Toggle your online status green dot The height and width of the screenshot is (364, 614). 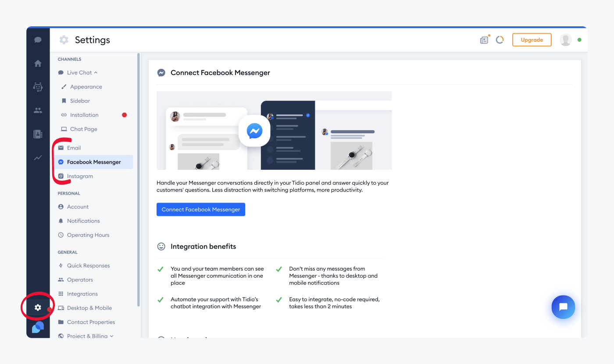pyautogui.click(x=578, y=39)
